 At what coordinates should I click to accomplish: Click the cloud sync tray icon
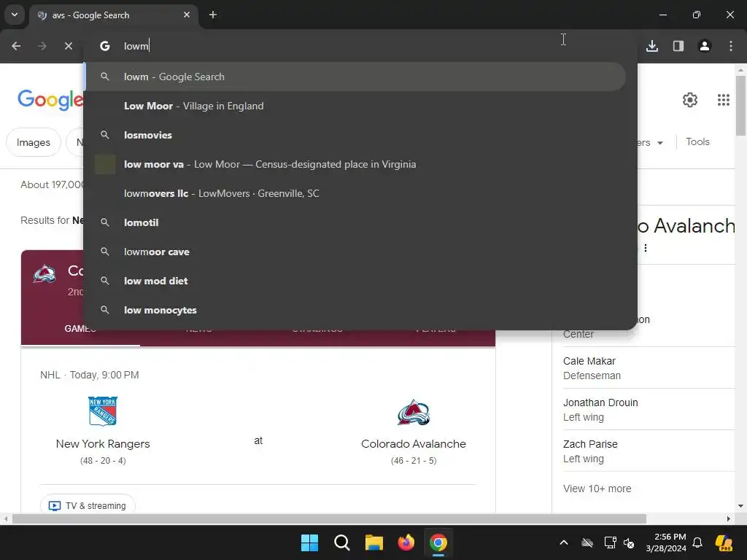[x=587, y=542]
